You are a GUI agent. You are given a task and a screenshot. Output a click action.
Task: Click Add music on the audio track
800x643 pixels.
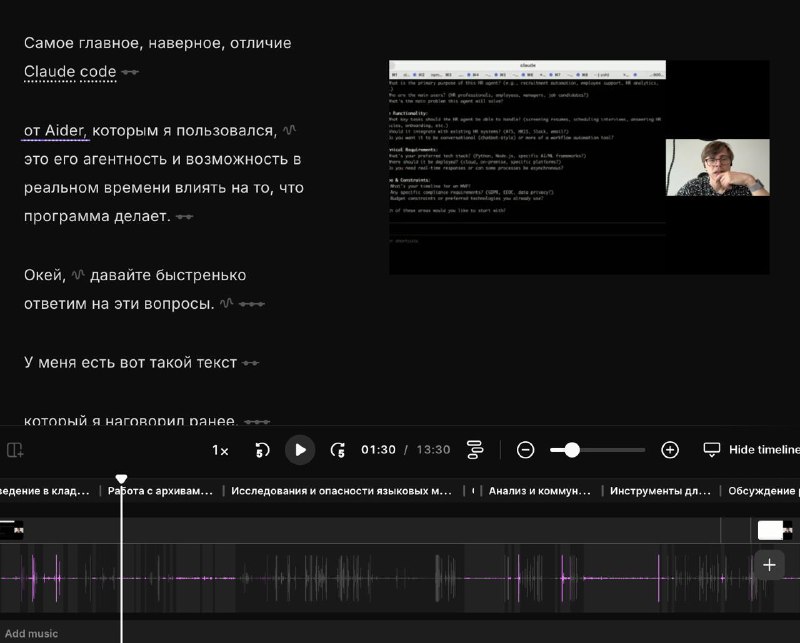(31, 634)
